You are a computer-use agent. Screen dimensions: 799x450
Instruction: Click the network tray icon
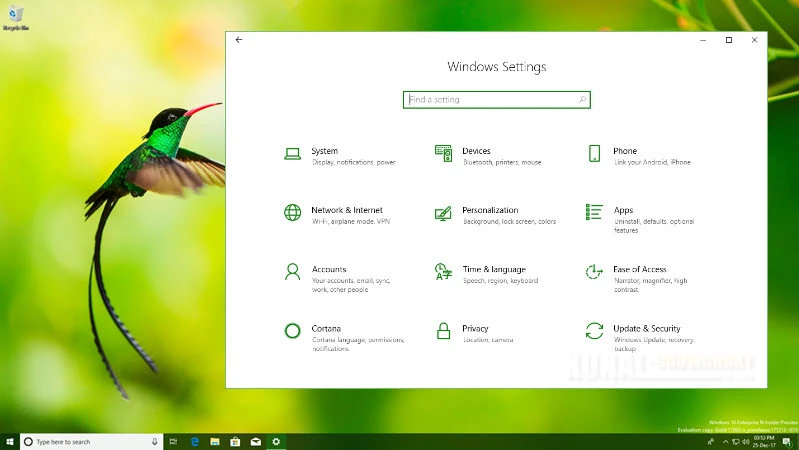click(736, 442)
